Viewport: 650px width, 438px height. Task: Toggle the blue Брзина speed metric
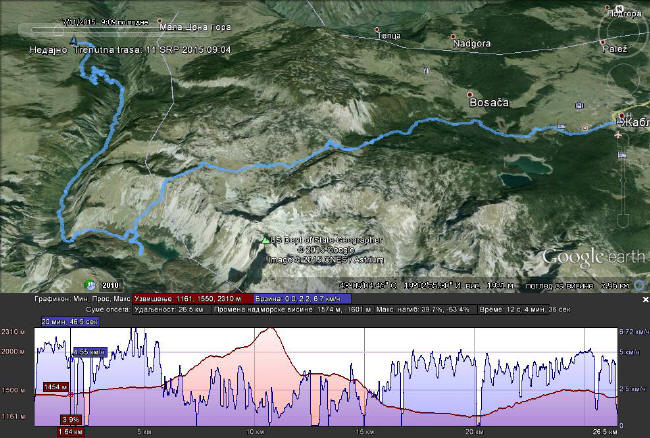[288, 299]
